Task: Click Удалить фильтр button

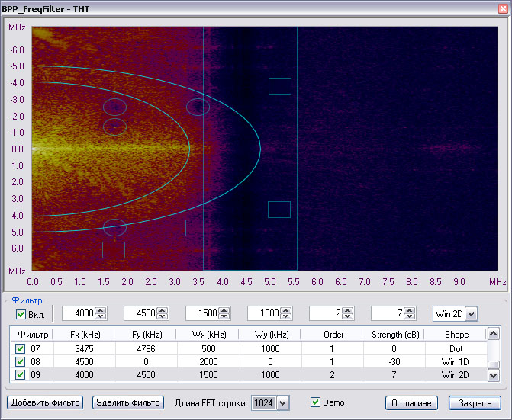Action: pos(128,402)
